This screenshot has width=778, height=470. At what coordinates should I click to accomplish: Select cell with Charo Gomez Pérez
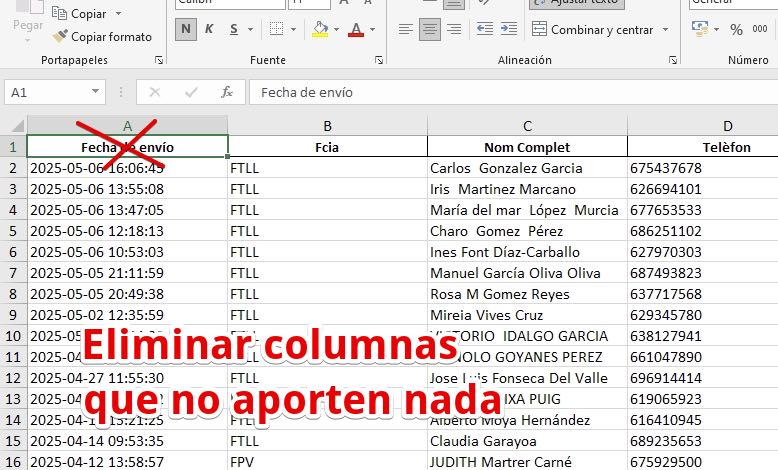coord(527,231)
